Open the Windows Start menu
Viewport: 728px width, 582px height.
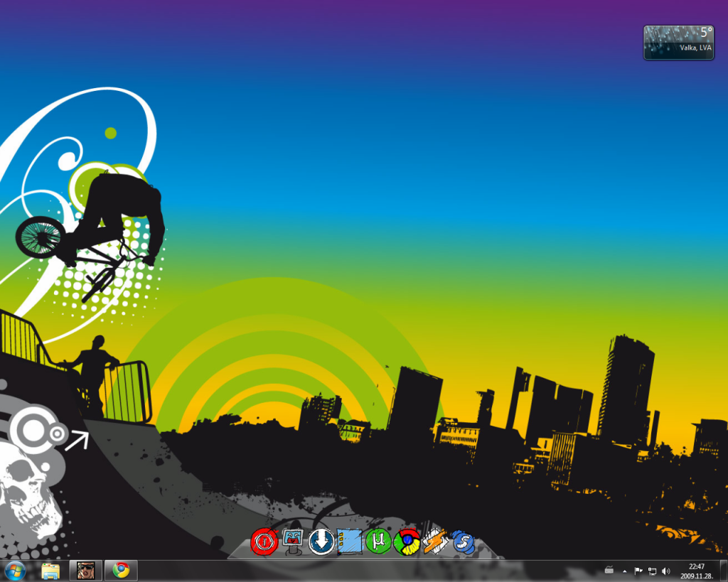click(15, 571)
